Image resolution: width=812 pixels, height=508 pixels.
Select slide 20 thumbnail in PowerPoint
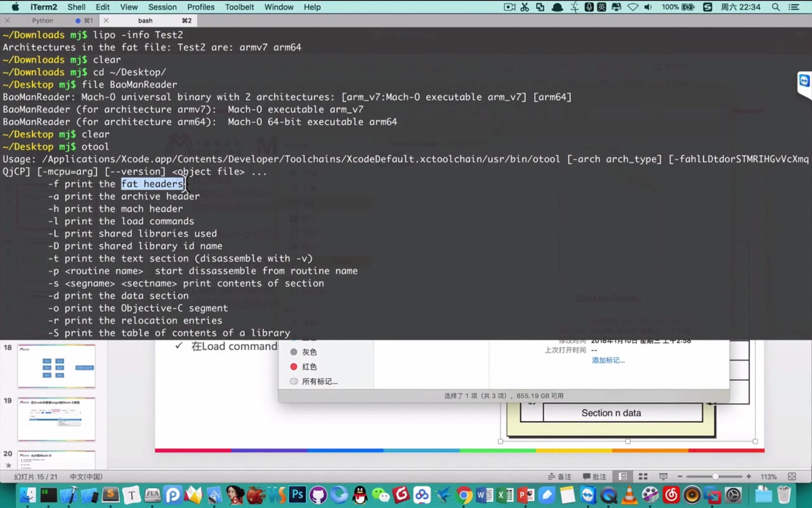[56, 460]
